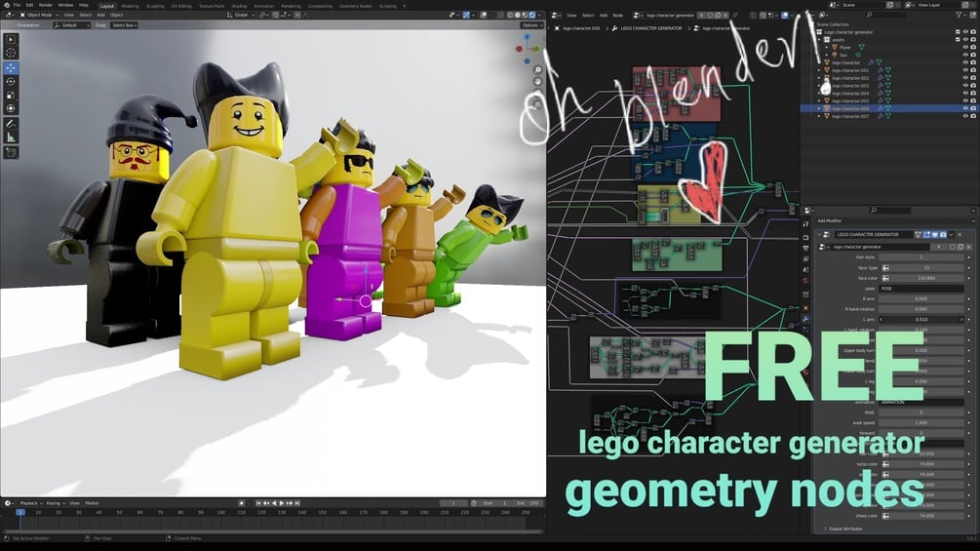
Task: Expand Output Attributes section
Action: pos(843,529)
